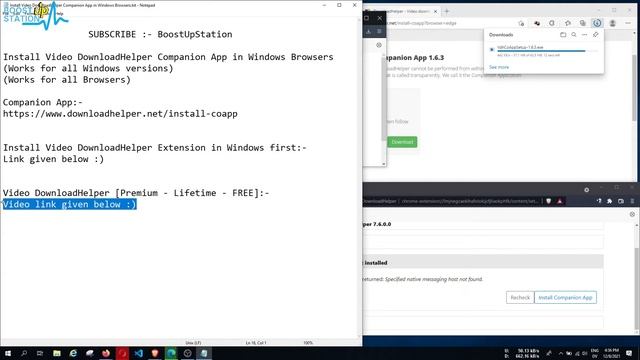Click the download progress bar
The image size is (640, 360).
547,51
